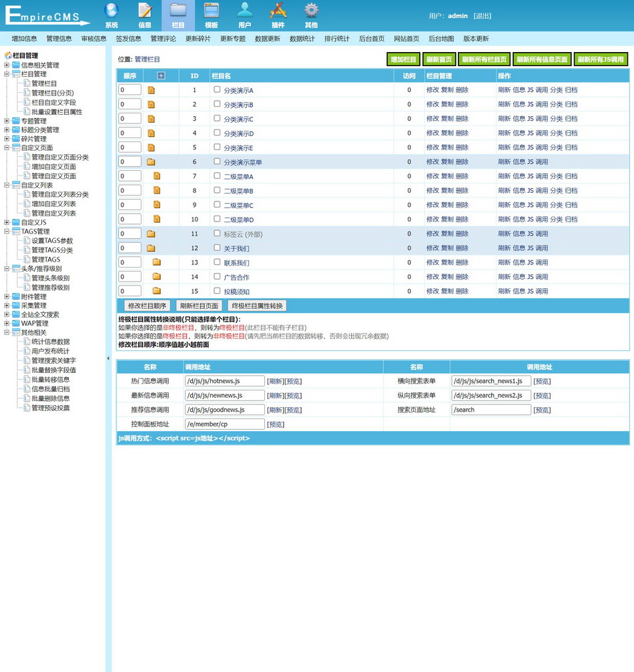Screen dimensions: 634x672
Task: Click the folder icon for 联系我们 row
Action: (157, 262)
